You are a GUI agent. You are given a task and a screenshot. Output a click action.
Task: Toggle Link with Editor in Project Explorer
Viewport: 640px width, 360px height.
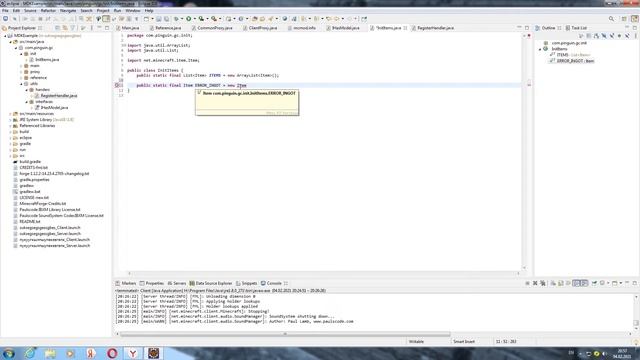(65, 28)
